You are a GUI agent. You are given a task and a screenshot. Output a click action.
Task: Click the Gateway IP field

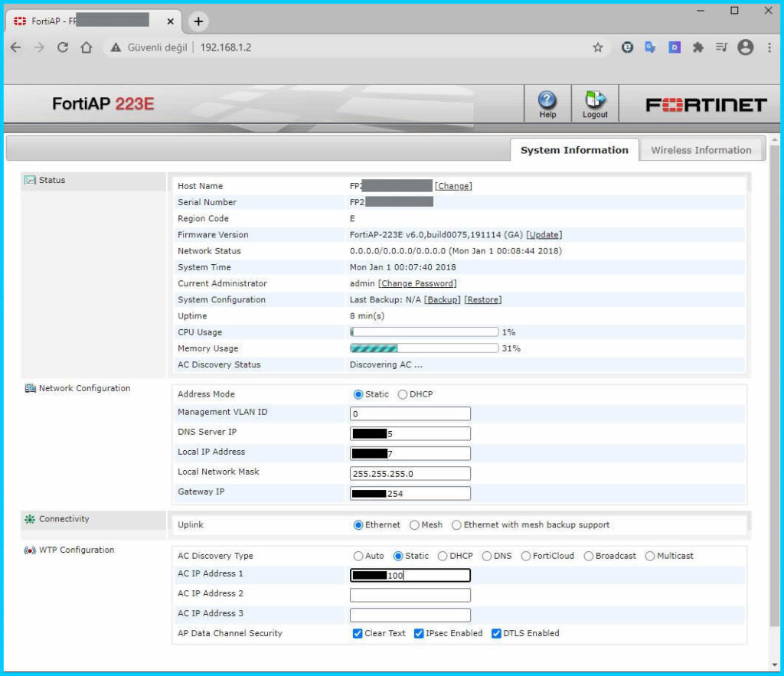click(410, 494)
